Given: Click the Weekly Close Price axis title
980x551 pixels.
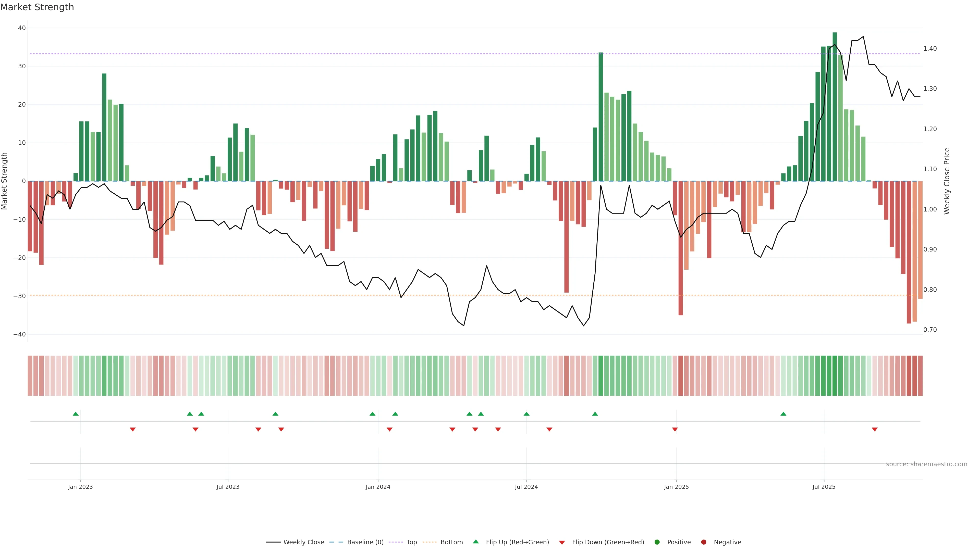Looking at the screenshot, I should tap(947, 181).
